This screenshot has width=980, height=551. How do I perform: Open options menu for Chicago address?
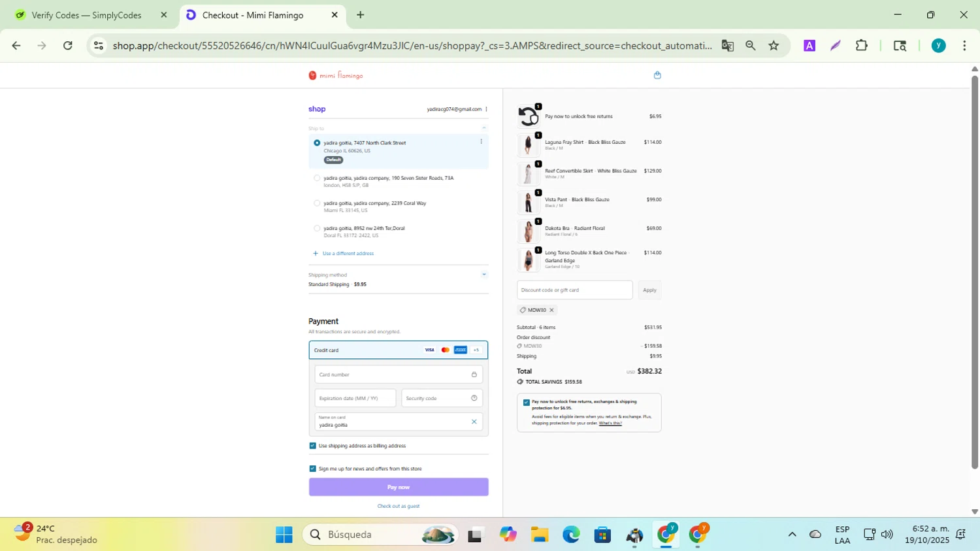point(482,142)
